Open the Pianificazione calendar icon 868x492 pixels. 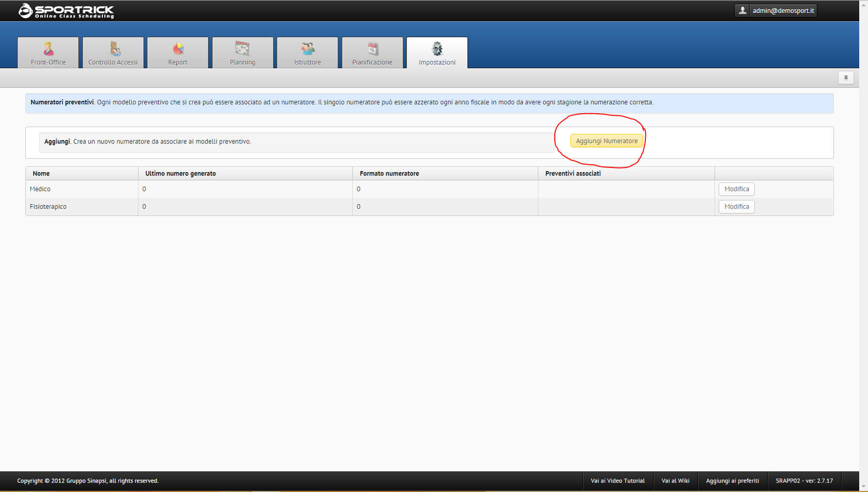[373, 49]
